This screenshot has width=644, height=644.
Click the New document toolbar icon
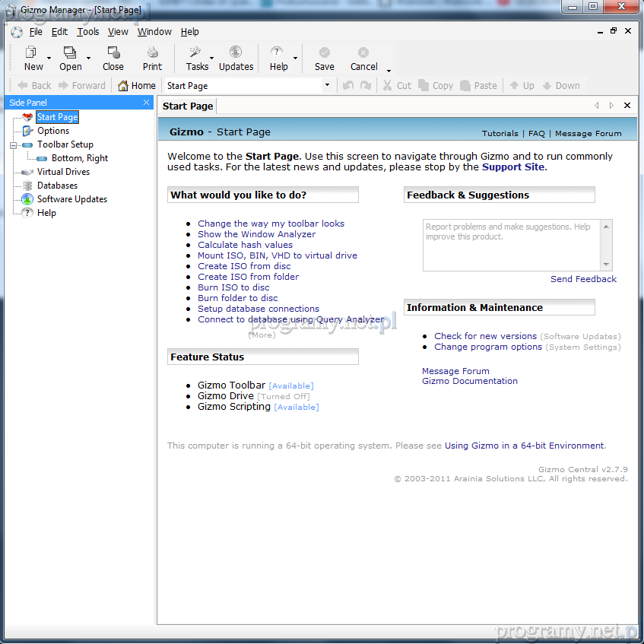click(x=32, y=52)
